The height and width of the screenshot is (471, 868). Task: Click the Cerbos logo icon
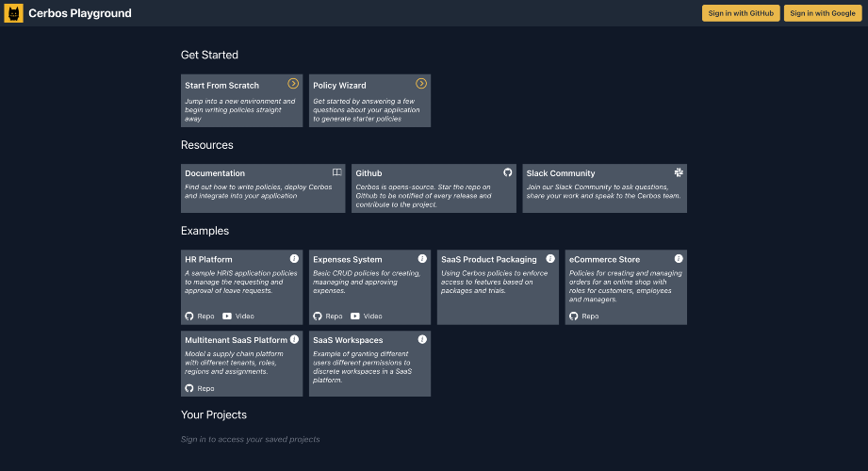[13, 13]
